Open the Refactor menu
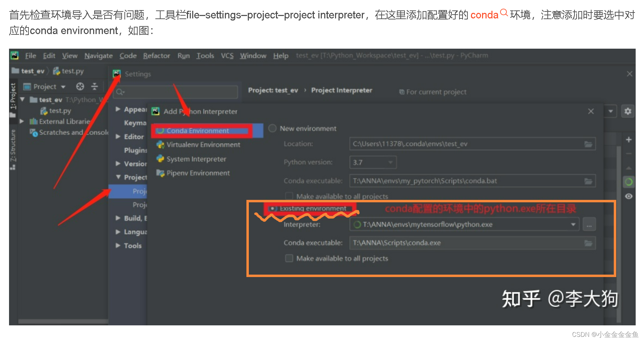 [156, 56]
